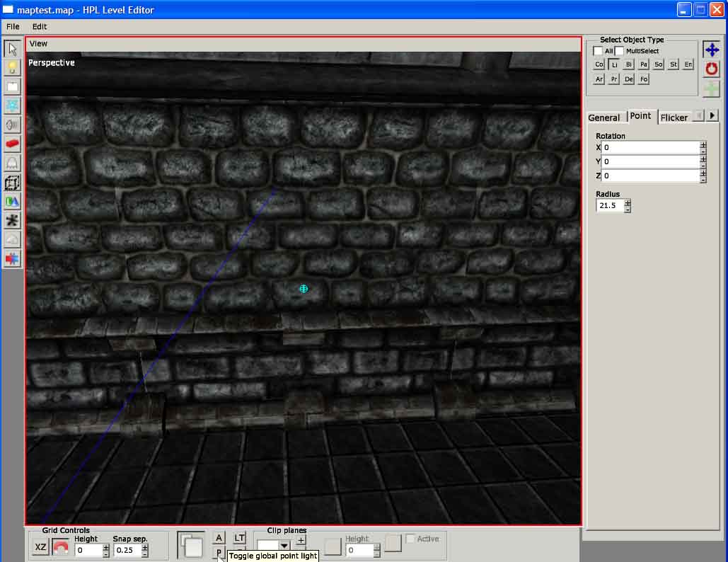Increase the Radius value with plus stepper
The width and height of the screenshot is (728, 562).
click(628, 202)
